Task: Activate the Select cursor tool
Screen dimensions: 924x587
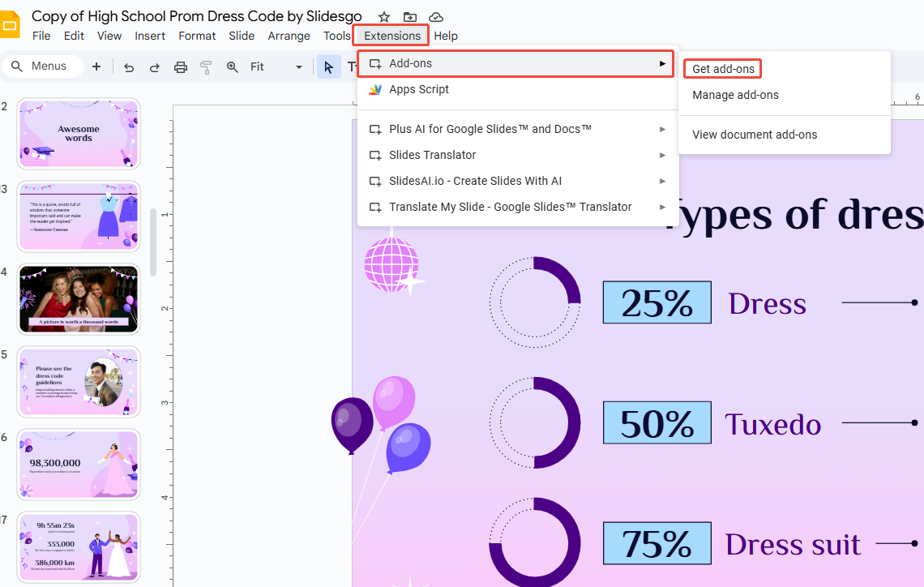Action: point(330,66)
